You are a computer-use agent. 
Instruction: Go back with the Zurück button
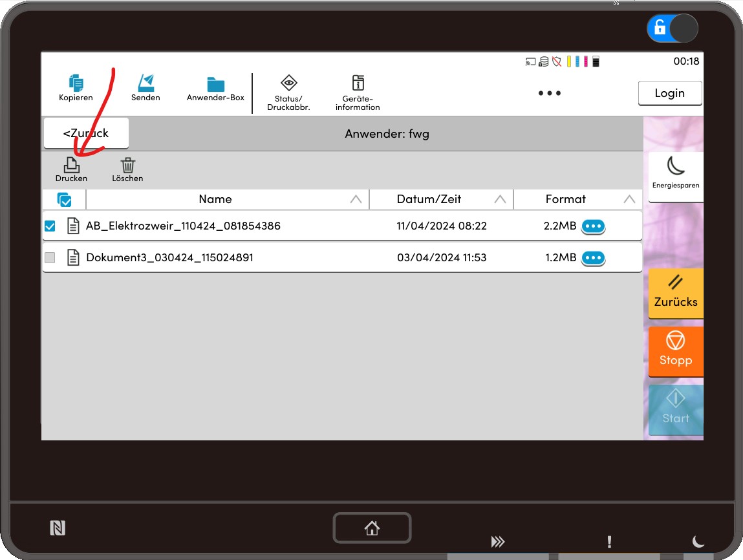pyautogui.click(x=86, y=133)
